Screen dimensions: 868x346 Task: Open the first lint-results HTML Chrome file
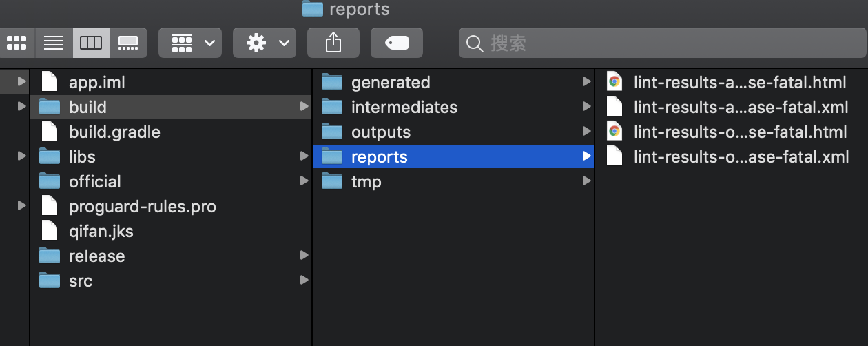click(739, 82)
